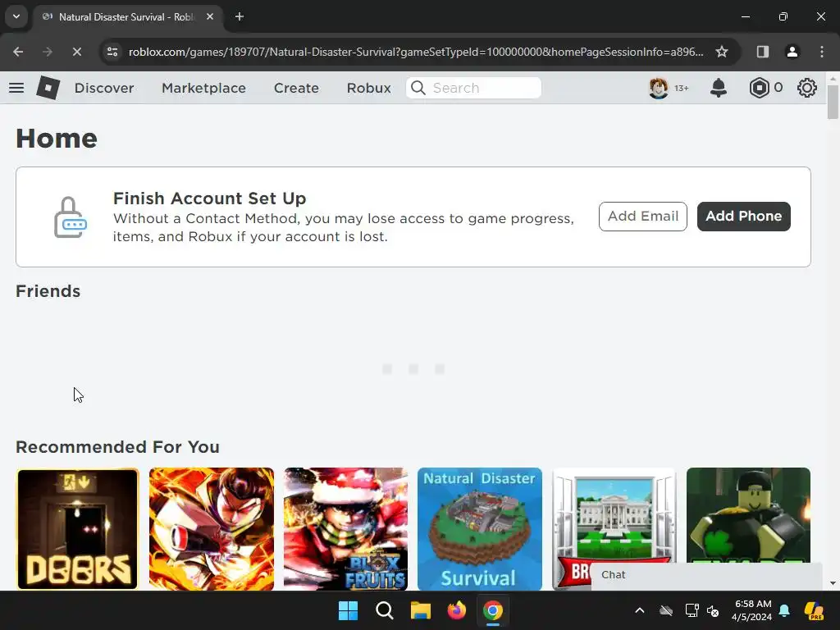
Task: Click the network status tray icon
Action: (692, 610)
